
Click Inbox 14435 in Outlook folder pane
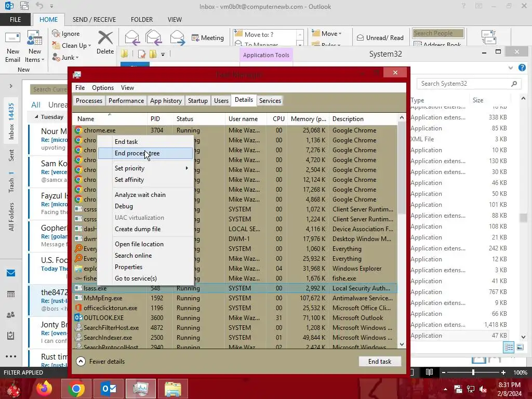[x=11, y=121]
